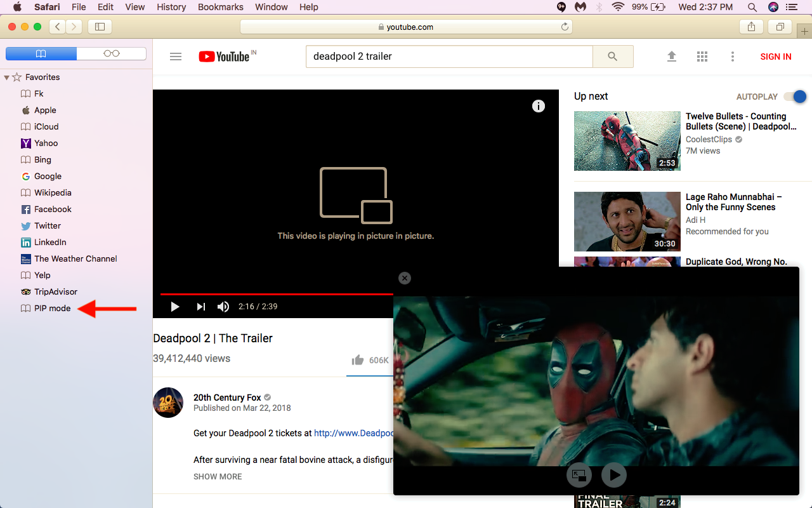Open the Apple menu
This screenshot has height=508, width=812.
(17, 7)
